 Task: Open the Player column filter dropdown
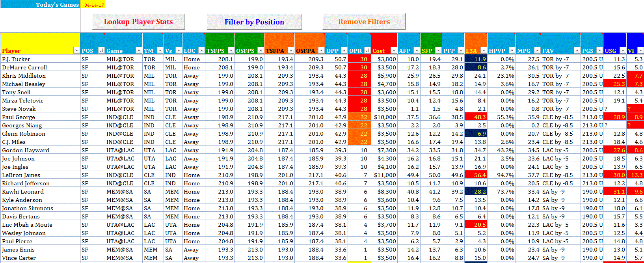coord(76,50)
